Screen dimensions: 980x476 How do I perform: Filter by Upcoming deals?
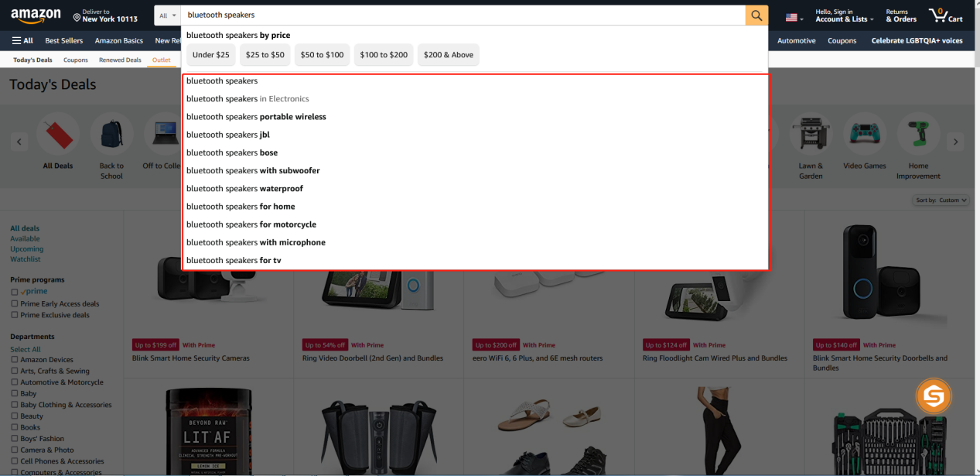(x=27, y=249)
